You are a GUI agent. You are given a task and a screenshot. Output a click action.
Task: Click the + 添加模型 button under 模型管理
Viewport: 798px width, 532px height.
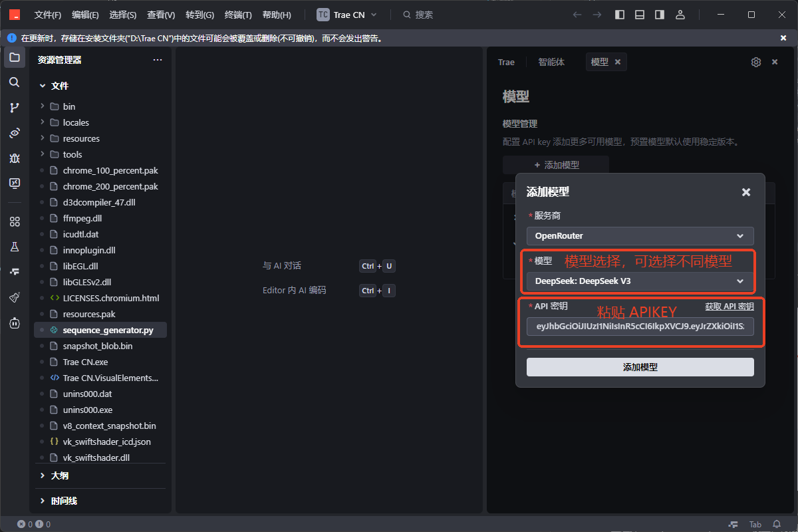click(556, 165)
